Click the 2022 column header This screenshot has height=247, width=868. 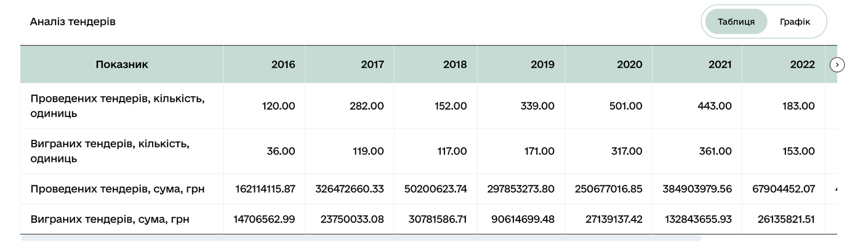[802, 64]
